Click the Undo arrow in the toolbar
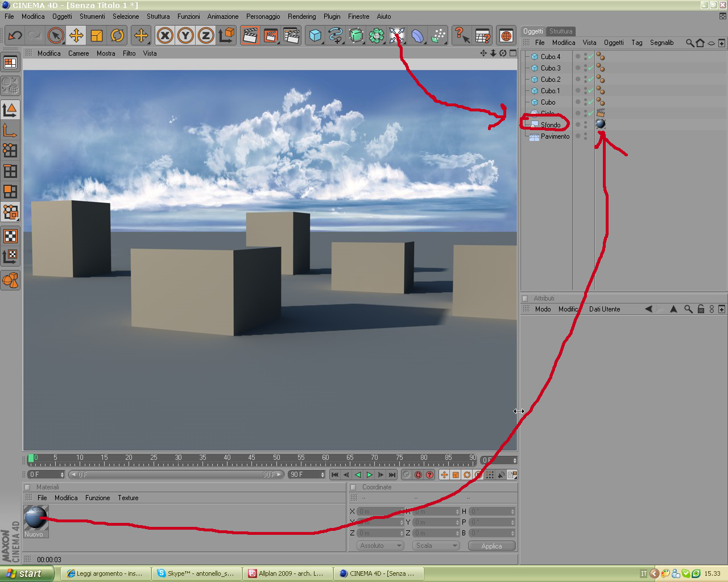 (15, 36)
